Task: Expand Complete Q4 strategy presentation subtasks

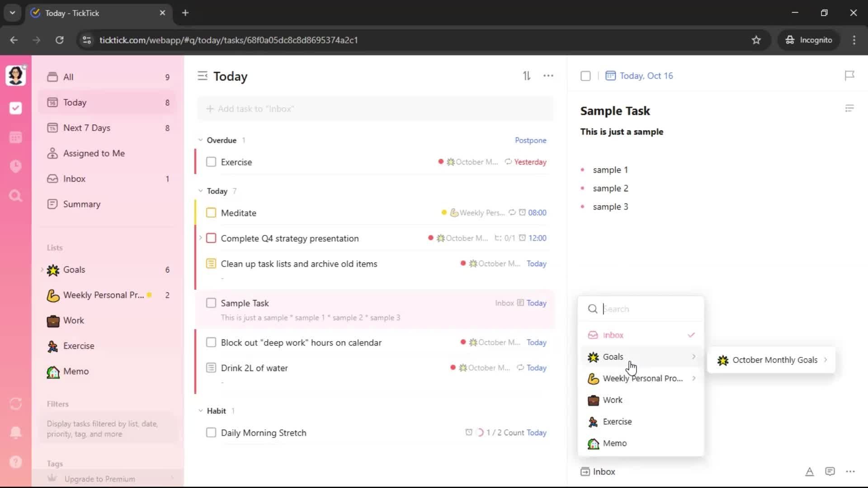Action: pyautogui.click(x=200, y=238)
